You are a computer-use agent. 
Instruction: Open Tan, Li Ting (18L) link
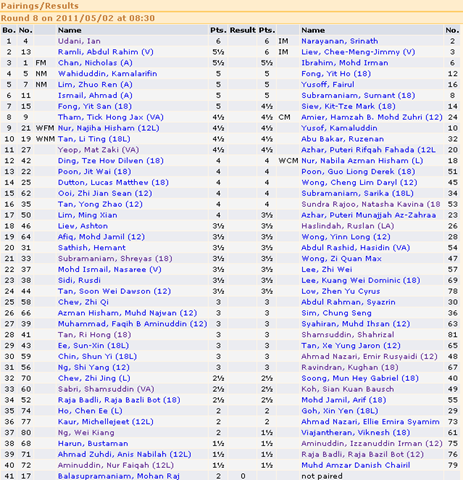(94, 139)
